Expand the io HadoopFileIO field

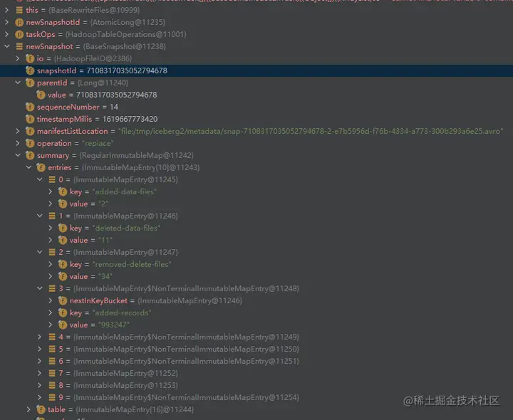(x=18, y=58)
